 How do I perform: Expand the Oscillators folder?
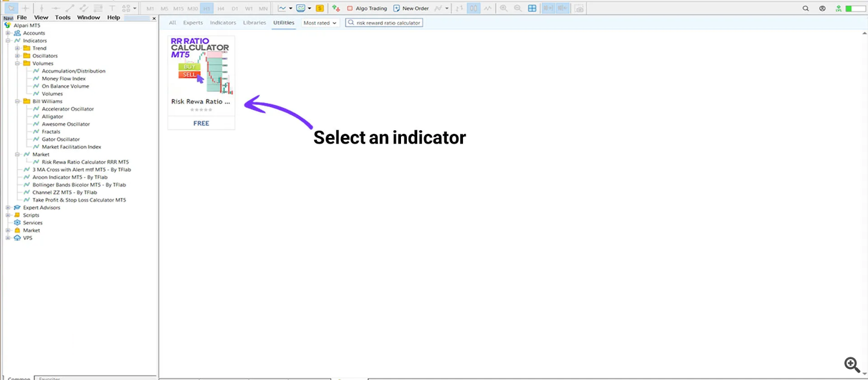tap(17, 56)
